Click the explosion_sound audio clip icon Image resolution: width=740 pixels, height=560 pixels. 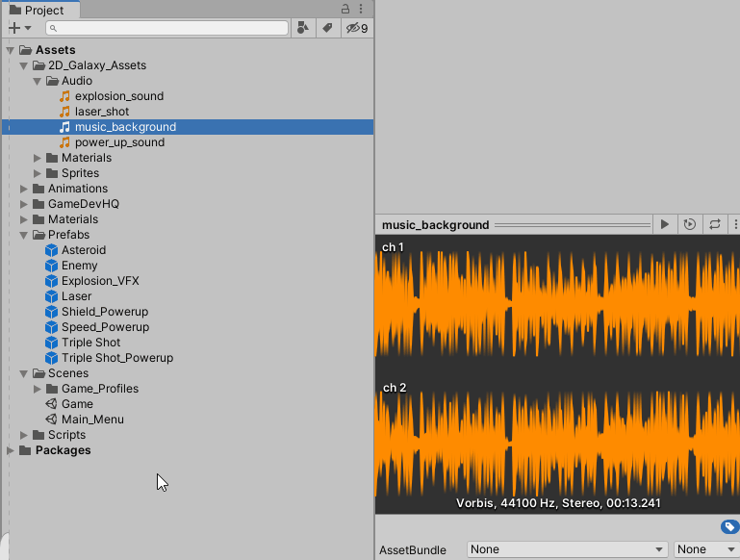tap(64, 96)
